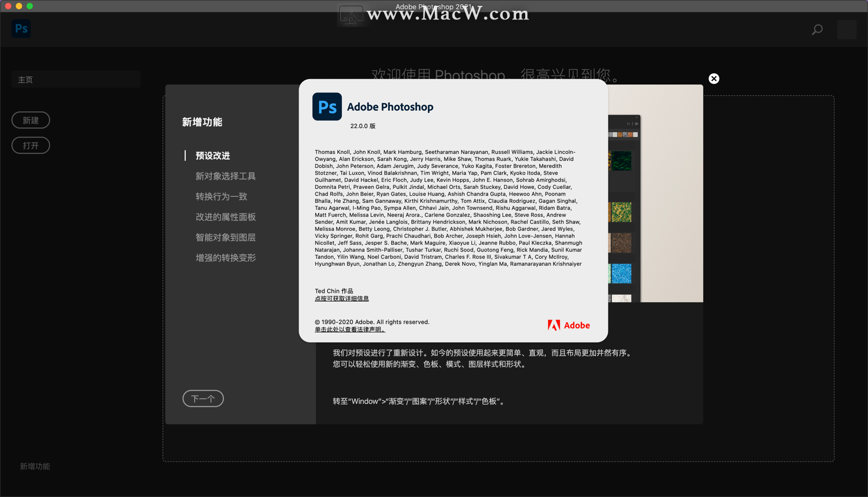Screen dimensions: 868x497
Task: Click the 新增功能 link at bottom left
Action: (35, 466)
